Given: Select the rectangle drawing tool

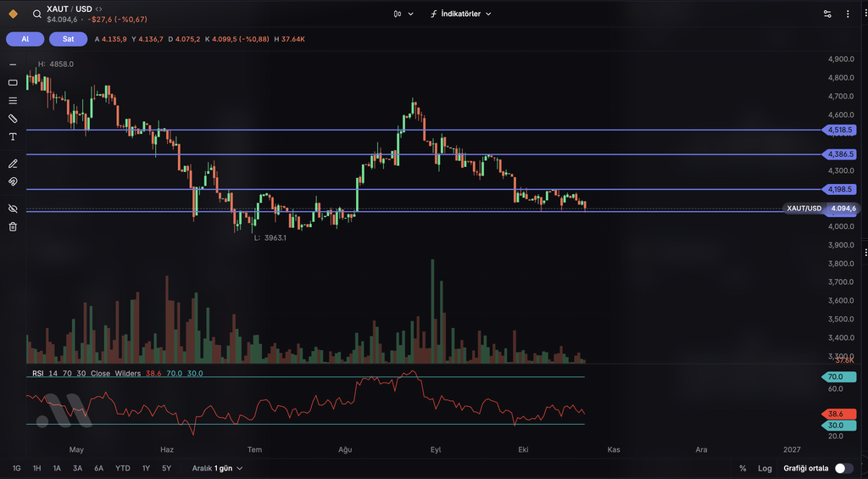Looking at the screenshot, I should click(x=13, y=82).
